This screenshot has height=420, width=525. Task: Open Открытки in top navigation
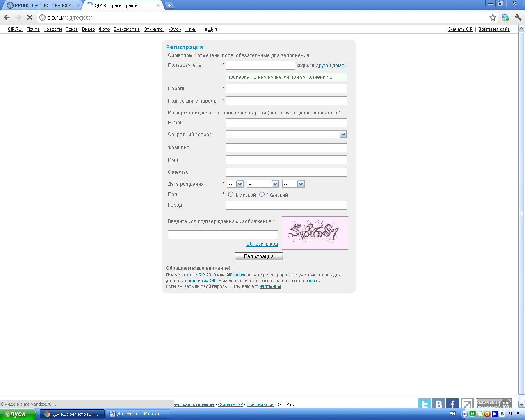[154, 29]
